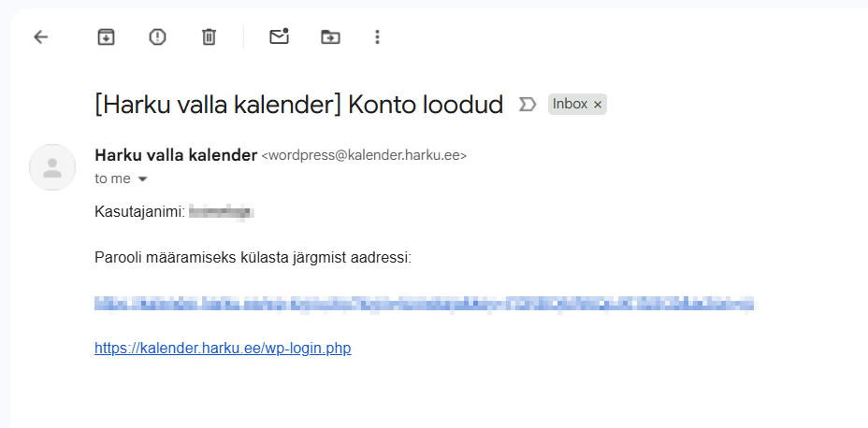Open the Move to folder icon
The image size is (868, 428).
(x=330, y=37)
